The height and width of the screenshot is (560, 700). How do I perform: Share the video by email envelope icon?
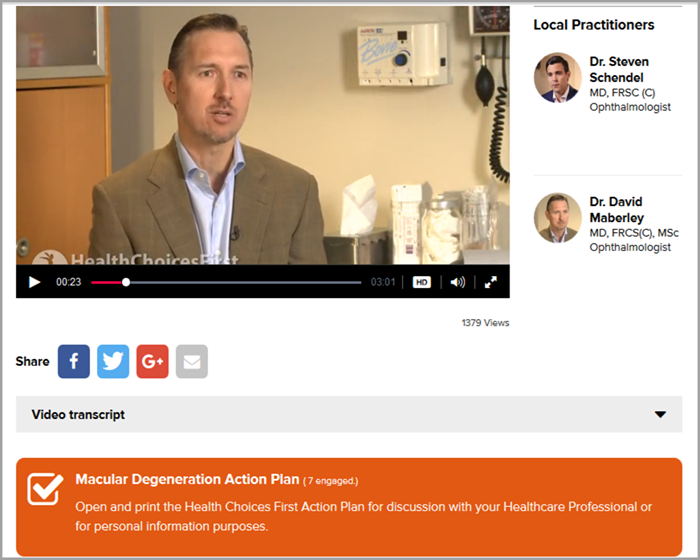tap(192, 361)
